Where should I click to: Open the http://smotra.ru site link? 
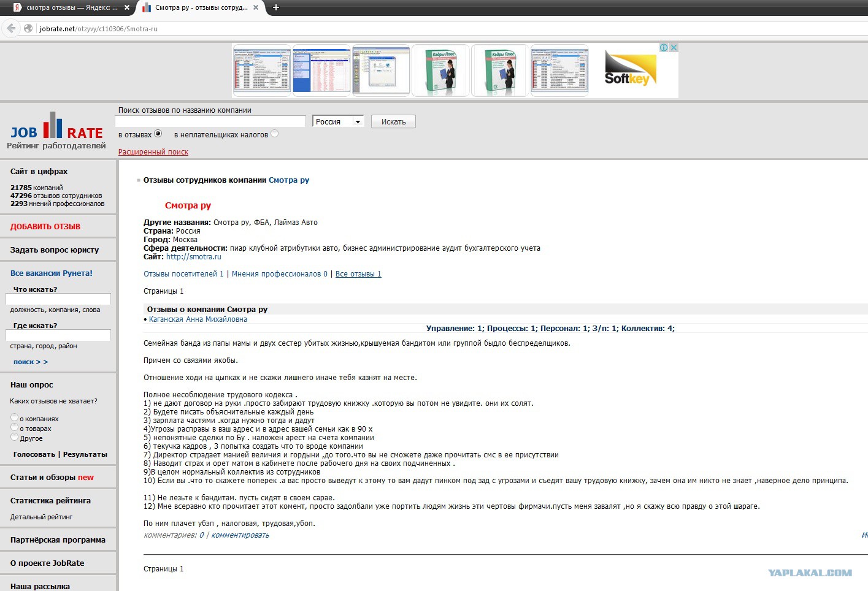click(x=194, y=257)
